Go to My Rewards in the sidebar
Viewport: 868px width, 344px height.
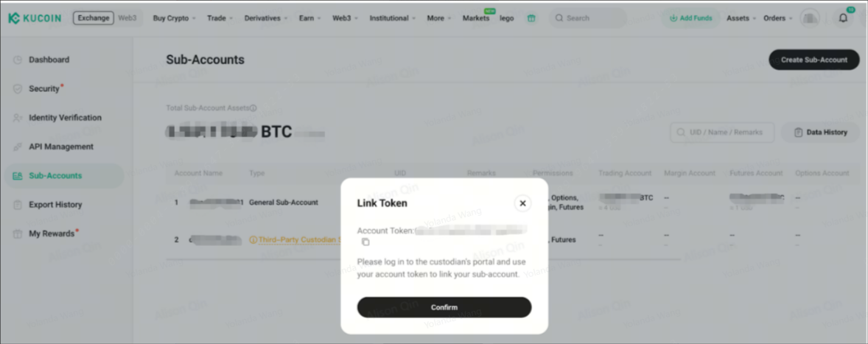(x=52, y=234)
